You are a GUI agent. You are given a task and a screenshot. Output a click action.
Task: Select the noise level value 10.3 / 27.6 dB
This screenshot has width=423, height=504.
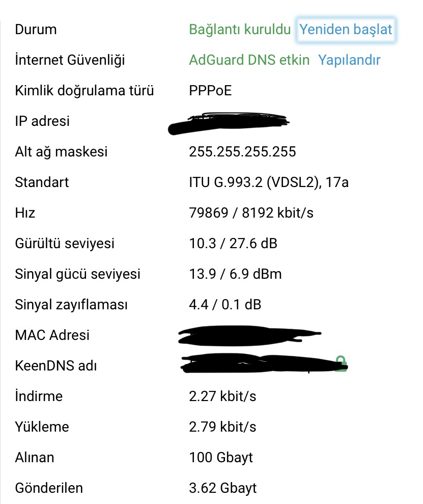tap(233, 243)
